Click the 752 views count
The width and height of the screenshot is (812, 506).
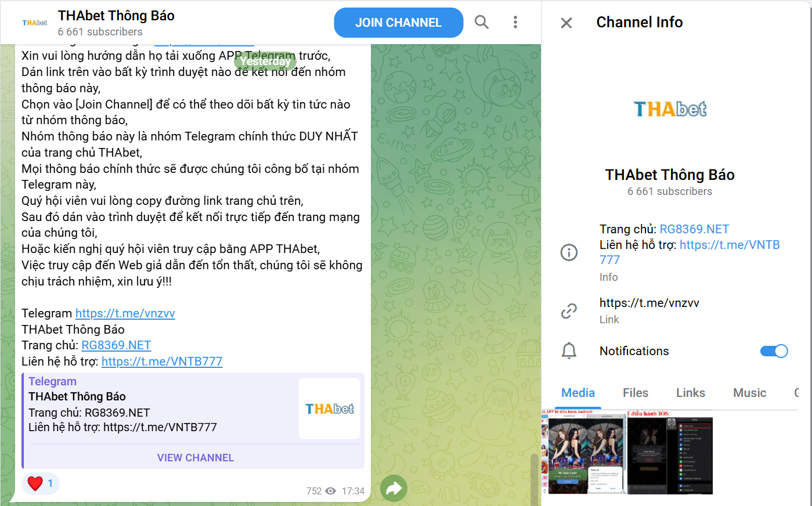pyautogui.click(x=314, y=491)
